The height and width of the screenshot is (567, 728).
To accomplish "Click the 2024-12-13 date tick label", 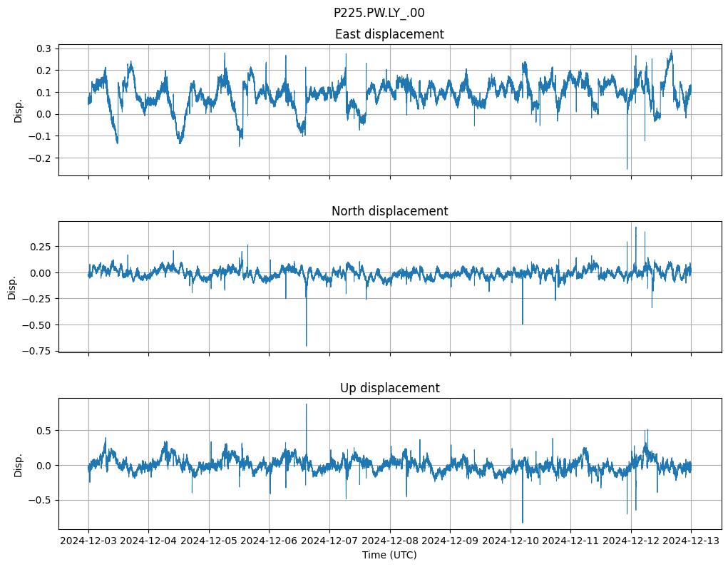I will click(x=690, y=541).
